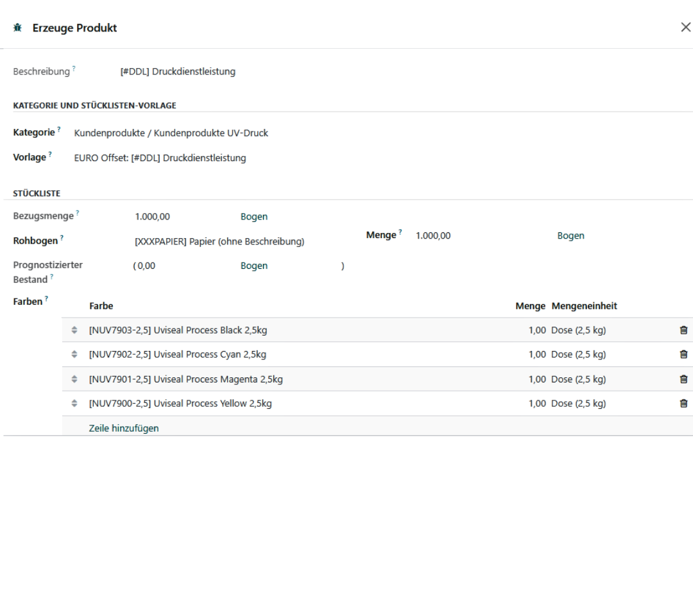Screen dimensions: 693x616
Task: Click the bug icon beside Erzeuge Produkt title
Action: point(17,27)
